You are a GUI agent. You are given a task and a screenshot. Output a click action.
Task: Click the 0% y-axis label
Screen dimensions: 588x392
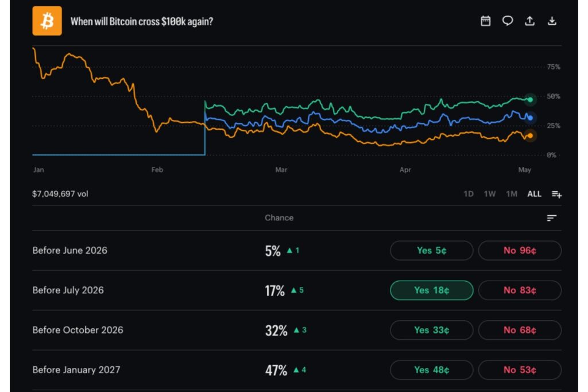[x=551, y=155]
